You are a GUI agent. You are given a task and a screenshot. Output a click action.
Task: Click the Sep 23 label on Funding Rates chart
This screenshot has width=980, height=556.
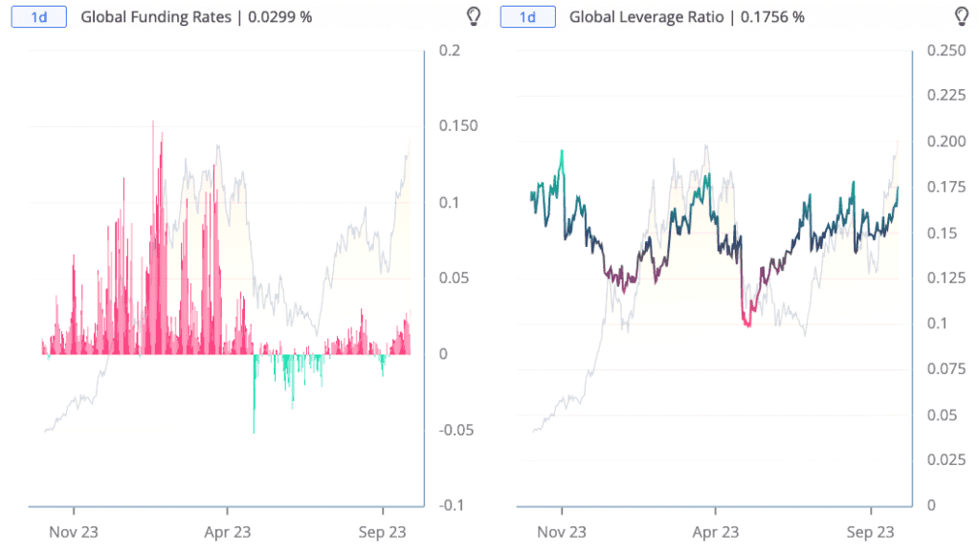point(383,532)
